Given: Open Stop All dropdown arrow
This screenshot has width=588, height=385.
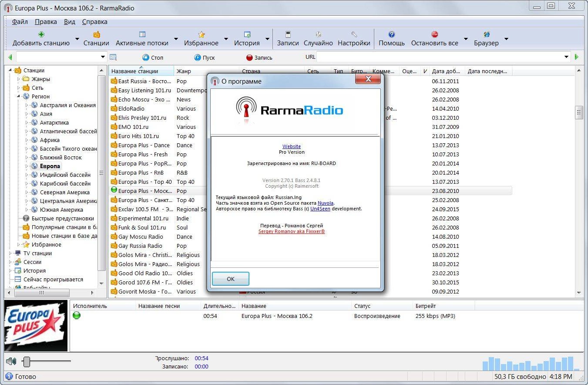Looking at the screenshot, I should [466, 39].
